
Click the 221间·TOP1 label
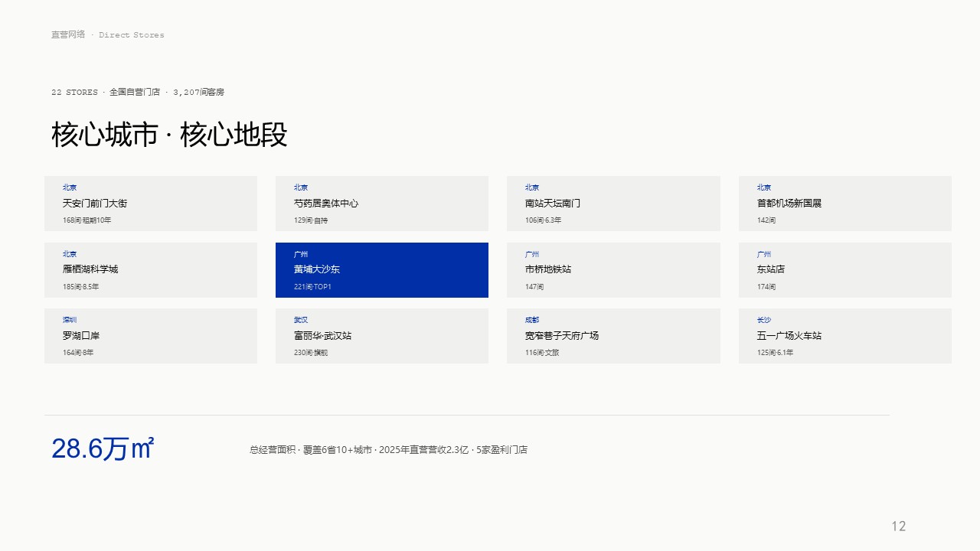click(x=312, y=287)
